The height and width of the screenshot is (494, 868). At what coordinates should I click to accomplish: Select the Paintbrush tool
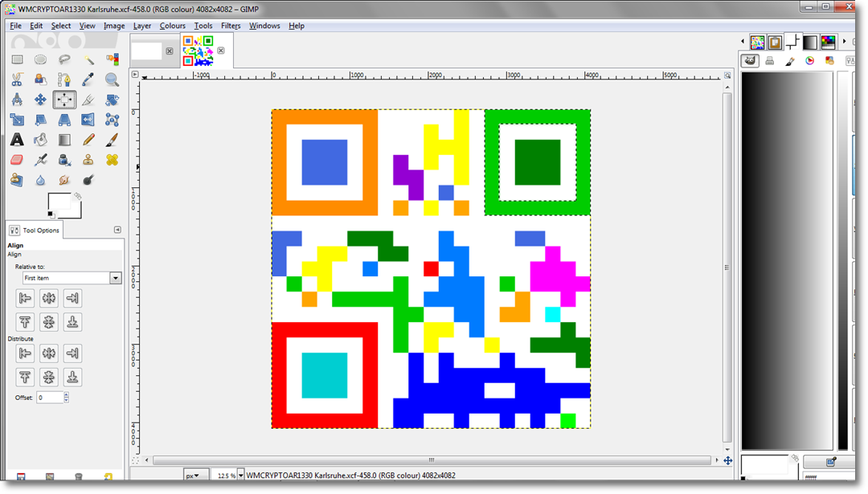click(x=112, y=140)
